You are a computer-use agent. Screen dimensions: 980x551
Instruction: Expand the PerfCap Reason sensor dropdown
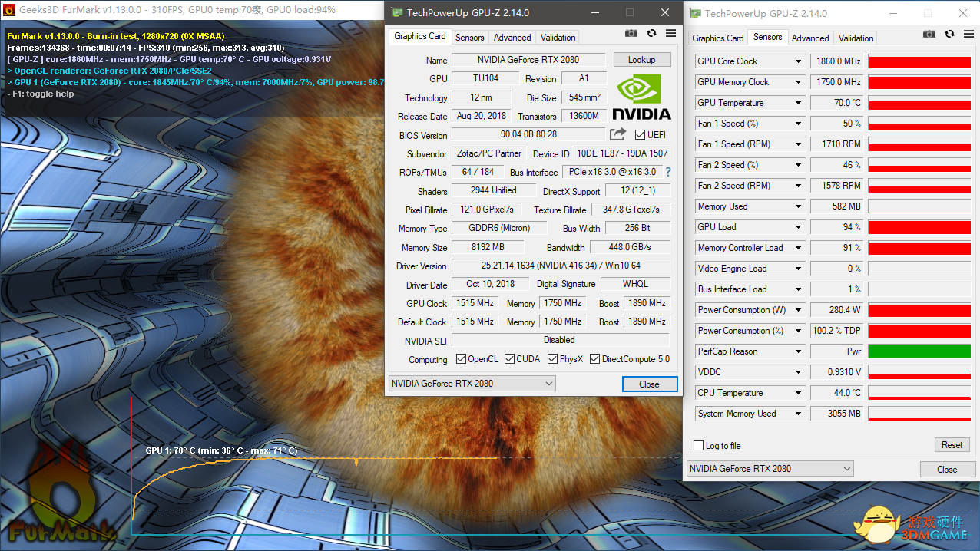(798, 351)
